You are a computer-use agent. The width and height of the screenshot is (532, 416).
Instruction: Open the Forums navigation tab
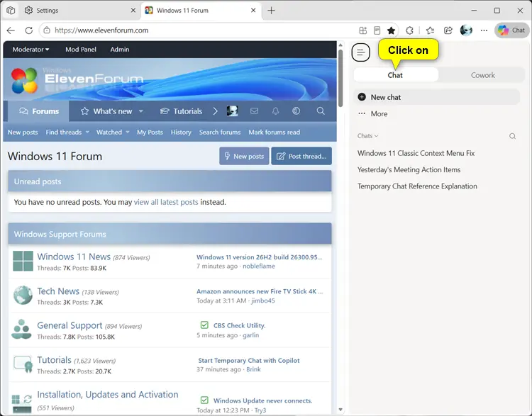(x=39, y=111)
